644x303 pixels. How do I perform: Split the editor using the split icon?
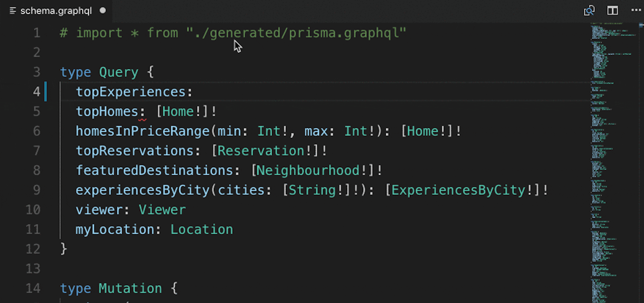612,11
